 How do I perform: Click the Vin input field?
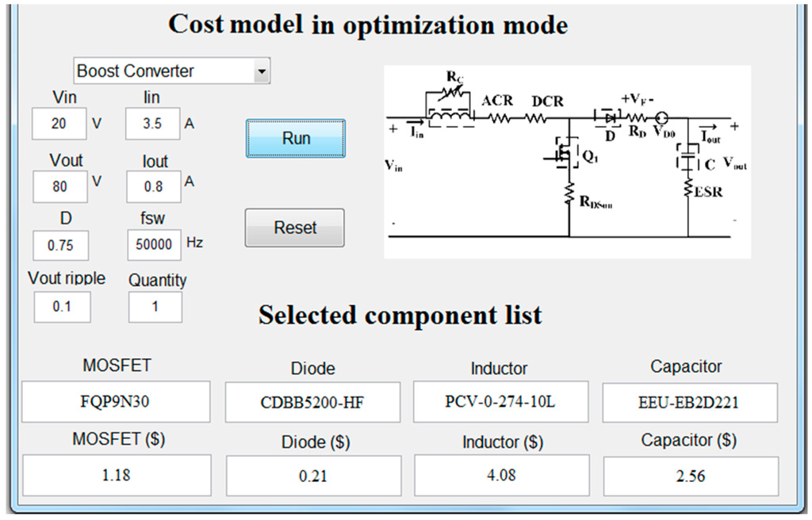(x=59, y=124)
